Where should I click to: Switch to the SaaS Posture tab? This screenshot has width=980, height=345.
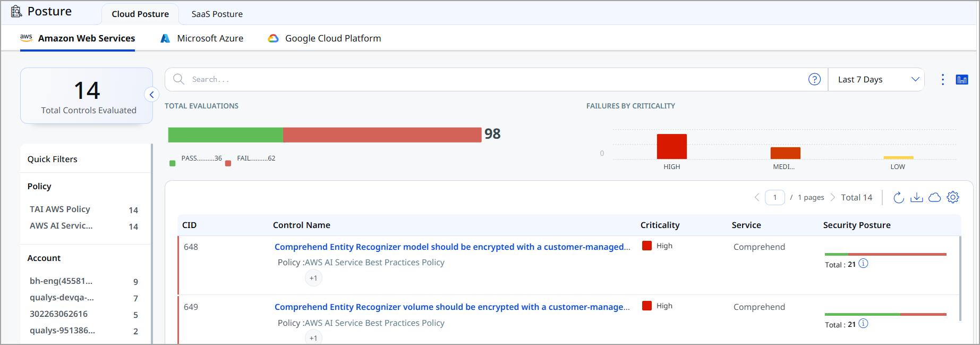pyautogui.click(x=217, y=14)
